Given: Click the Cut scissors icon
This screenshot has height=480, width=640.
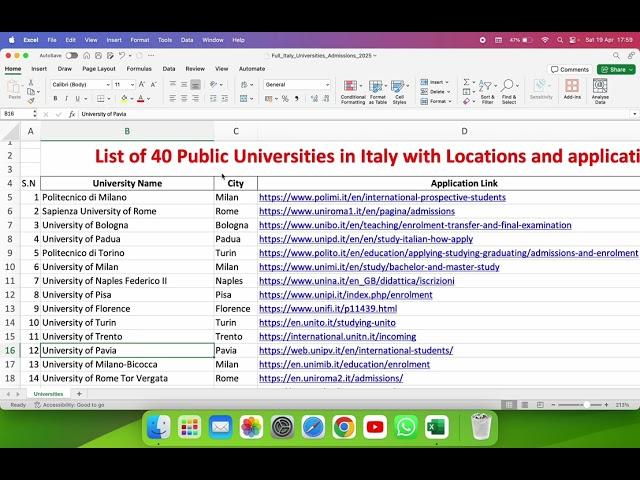Looking at the screenshot, I should point(31,83).
